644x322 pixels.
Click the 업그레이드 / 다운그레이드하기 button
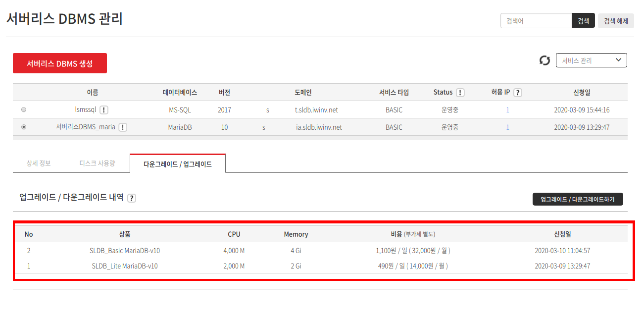coord(578,199)
